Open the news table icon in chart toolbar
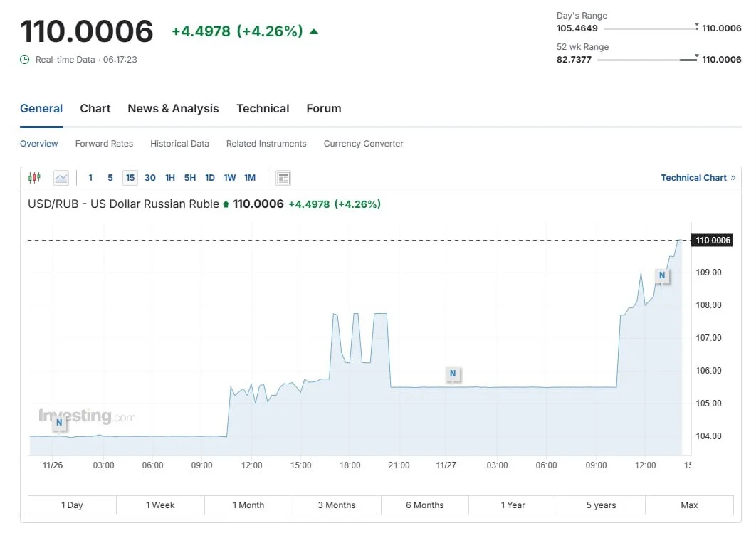756x538 pixels. 283,178
